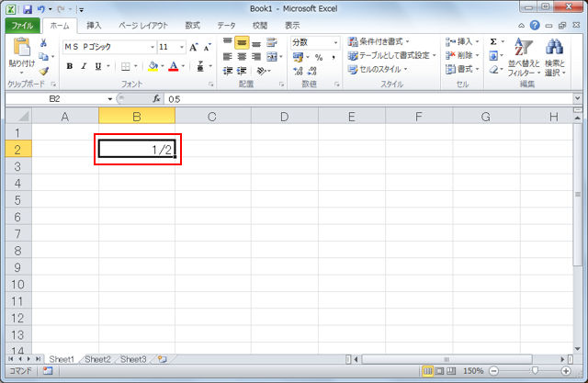Open テーブルとして書式設定 menu
588x383 pixels.
(392, 55)
